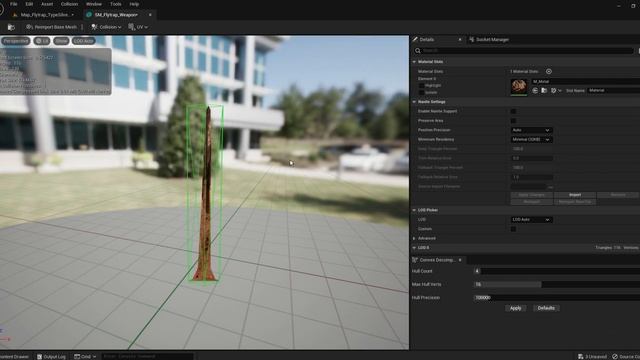This screenshot has height=360, width=640.
Task: Click the Source Control status icon
Action: pyautogui.click(x=626, y=357)
